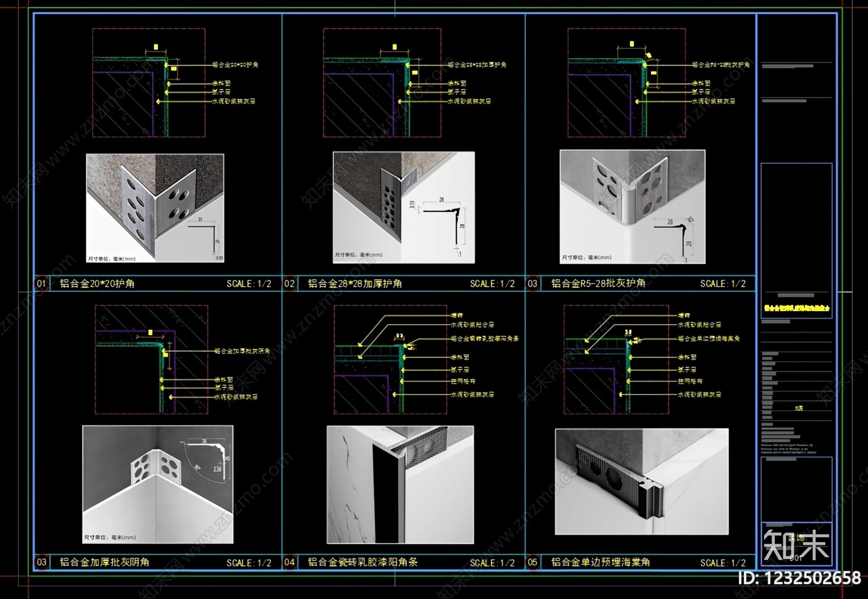Click SCALE: 1/2 beside 铝合金20*20护角
Screen dimensions: 868x599
249,284
